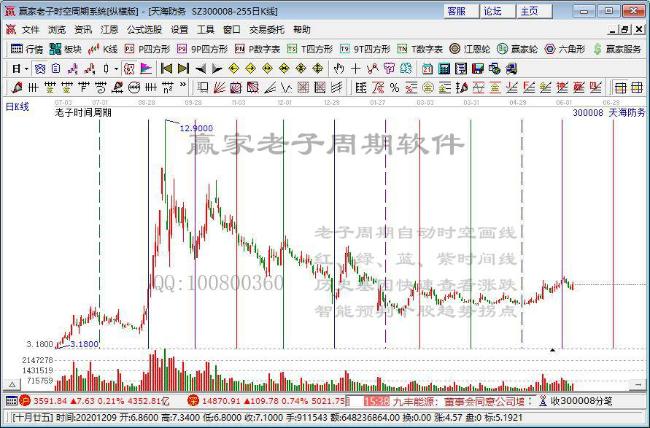Screen dimensions: 650x428
Task: Click the small triangle at the chart's bottom-left
Action: click(12, 384)
